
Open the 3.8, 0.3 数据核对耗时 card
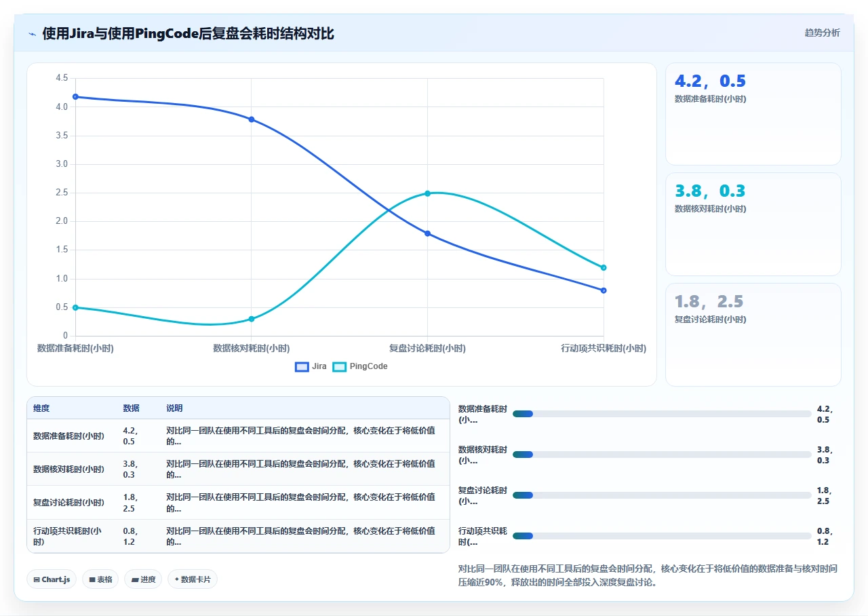tap(753, 224)
